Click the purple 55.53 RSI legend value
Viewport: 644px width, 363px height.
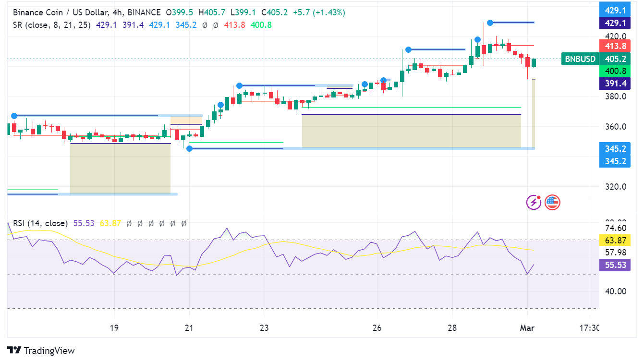tap(83, 223)
